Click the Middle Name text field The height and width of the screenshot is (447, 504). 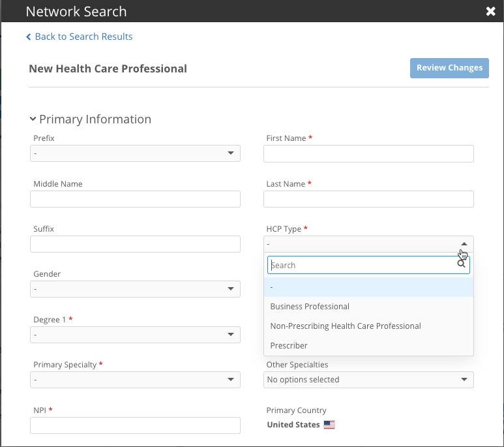[x=135, y=199]
